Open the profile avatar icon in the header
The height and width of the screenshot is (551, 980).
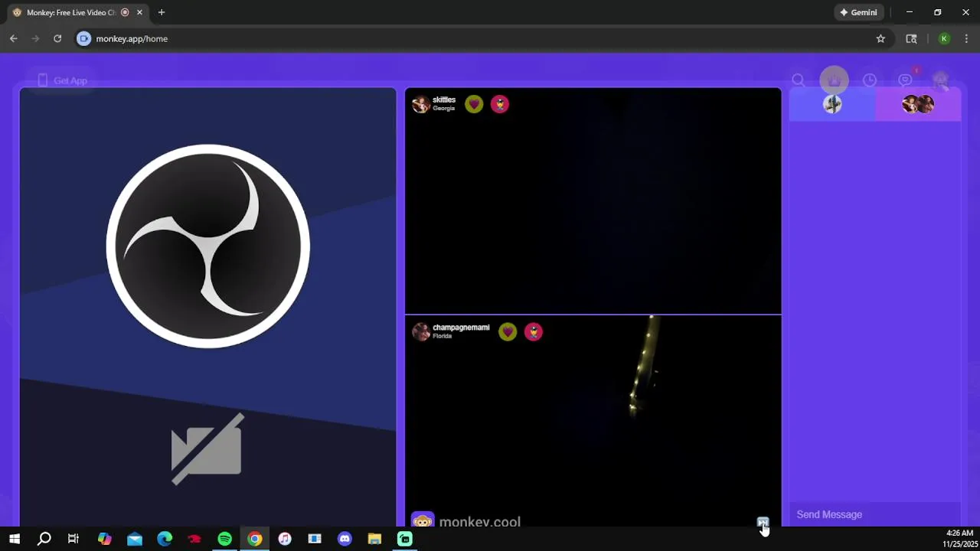click(x=940, y=80)
